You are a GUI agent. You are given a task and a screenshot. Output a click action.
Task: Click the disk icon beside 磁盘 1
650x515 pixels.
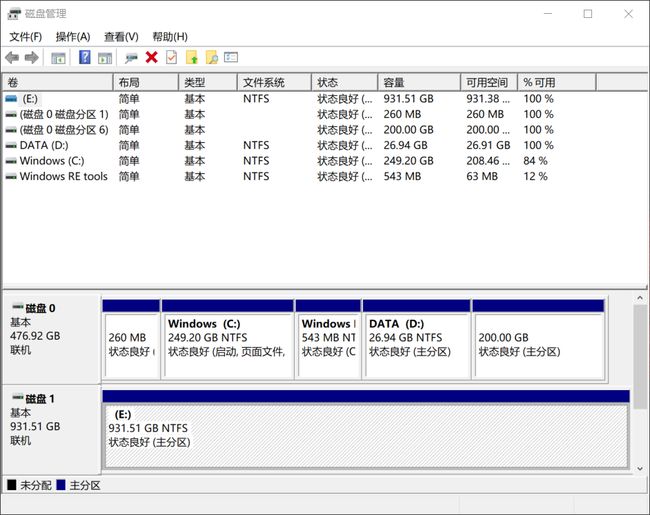17,397
